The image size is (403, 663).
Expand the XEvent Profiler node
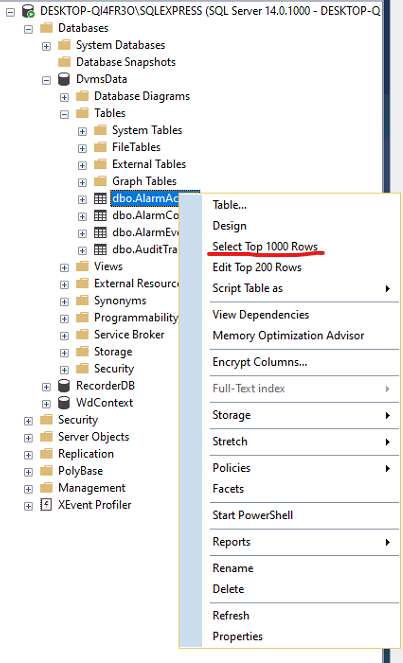tap(28, 506)
